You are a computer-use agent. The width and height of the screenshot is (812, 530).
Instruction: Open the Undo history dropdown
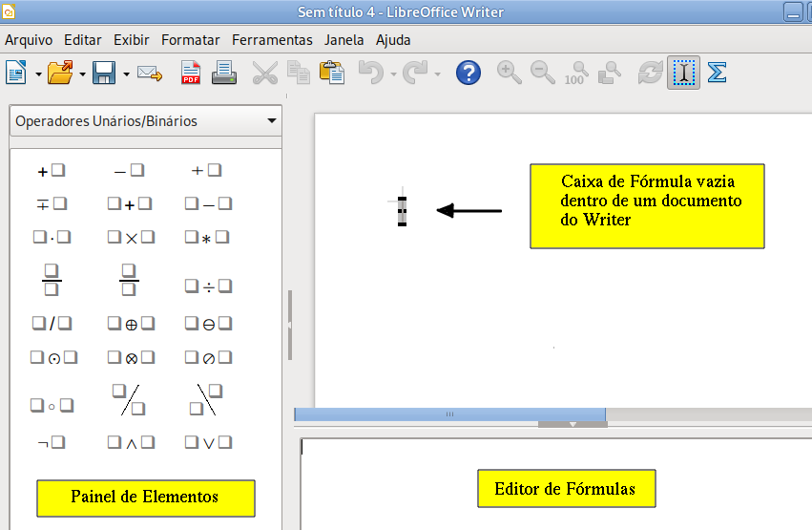tap(393, 74)
